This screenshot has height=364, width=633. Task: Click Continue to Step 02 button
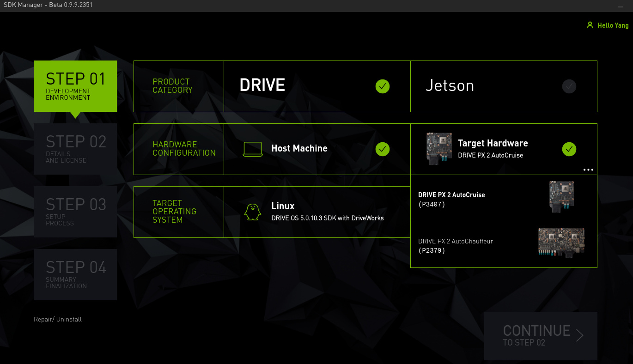click(541, 336)
